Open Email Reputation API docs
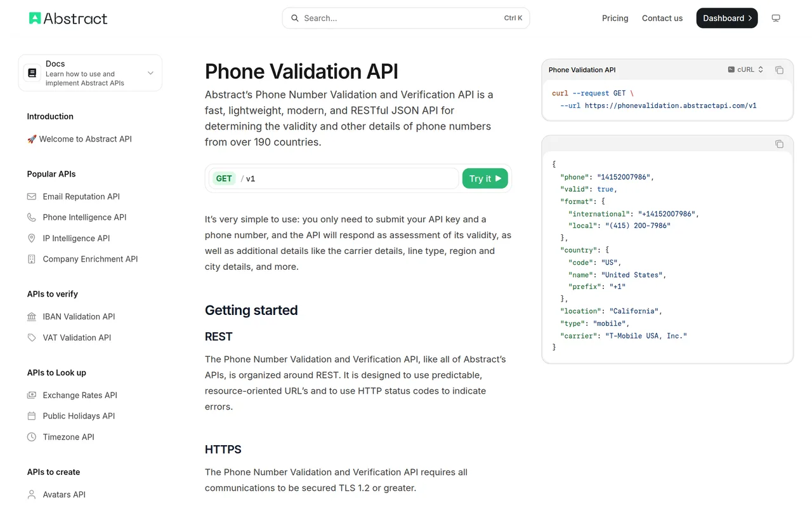Screen dimensions: 812x508 pos(81,197)
